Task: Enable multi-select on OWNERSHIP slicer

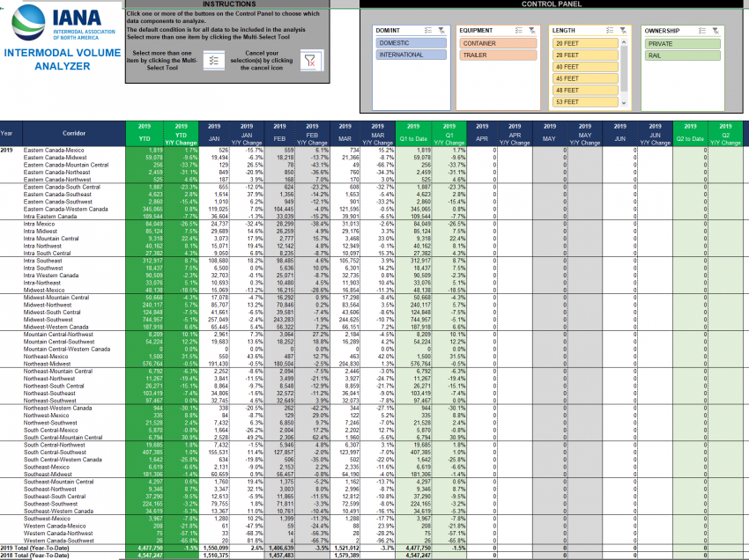Action: pos(702,31)
